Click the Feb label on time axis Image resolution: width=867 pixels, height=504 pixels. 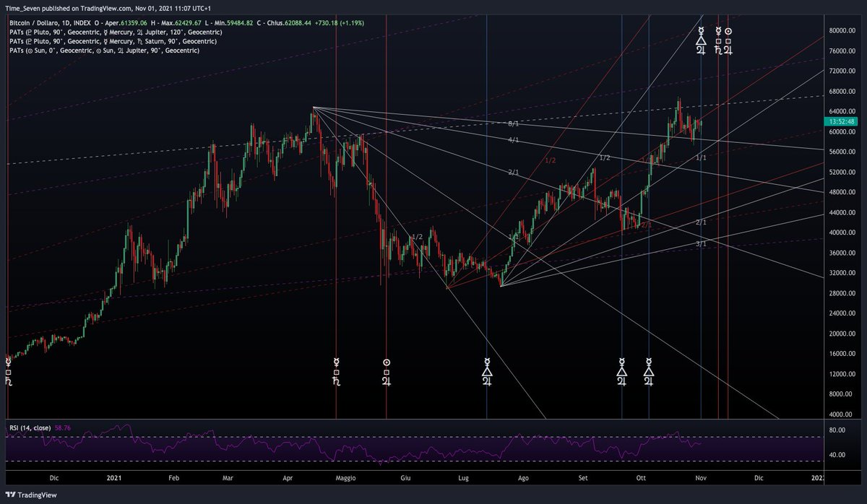(173, 478)
